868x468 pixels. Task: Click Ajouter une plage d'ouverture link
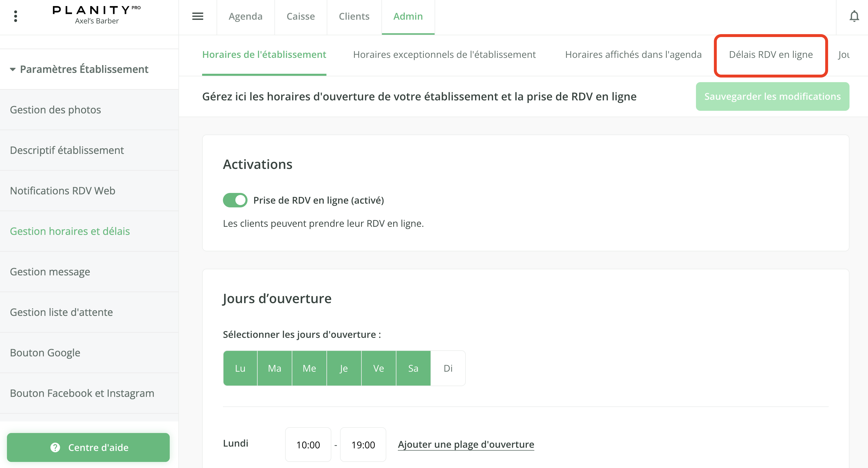[466, 444]
